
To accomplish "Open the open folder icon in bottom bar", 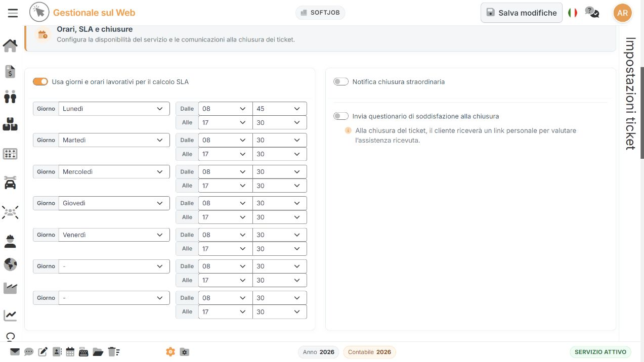I will pyautogui.click(x=98, y=352).
